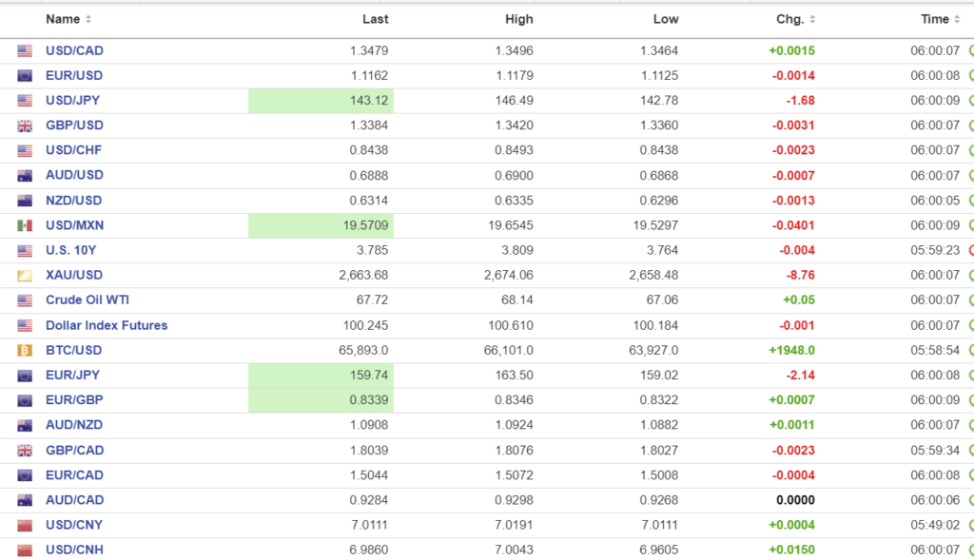
Task: Open the USD/CNH pair page
Action: pos(74,550)
